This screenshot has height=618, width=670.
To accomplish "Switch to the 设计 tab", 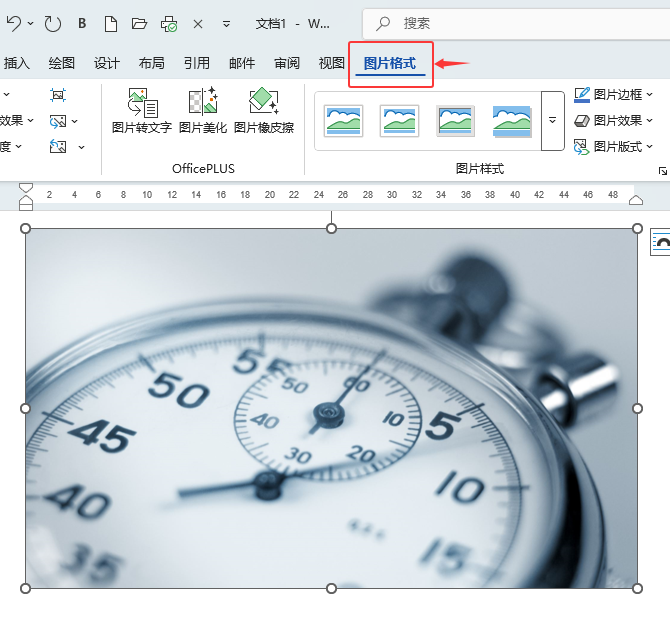I will point(106,63).
